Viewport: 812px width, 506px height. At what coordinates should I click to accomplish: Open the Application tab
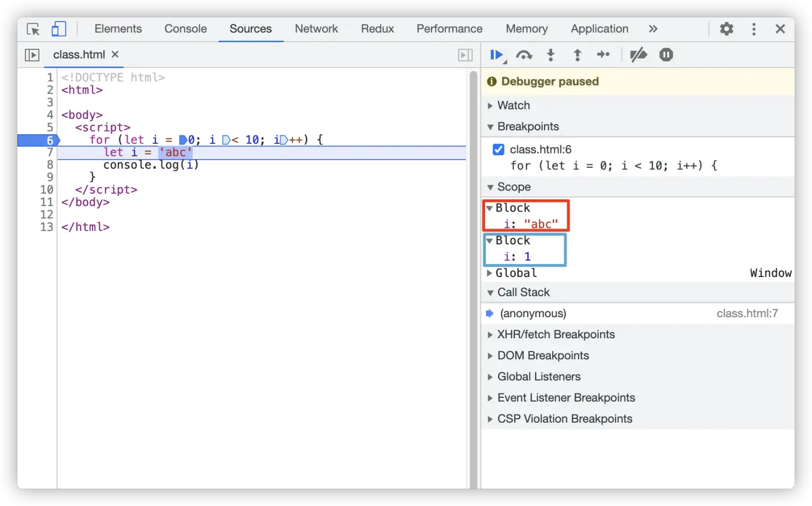(x=599, y=29)
